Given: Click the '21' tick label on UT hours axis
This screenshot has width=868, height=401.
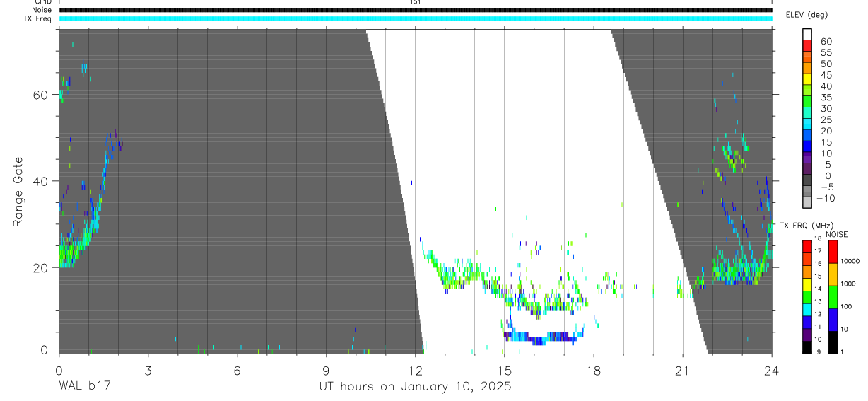Looking at the screenshot, I should tap(683, 371).
